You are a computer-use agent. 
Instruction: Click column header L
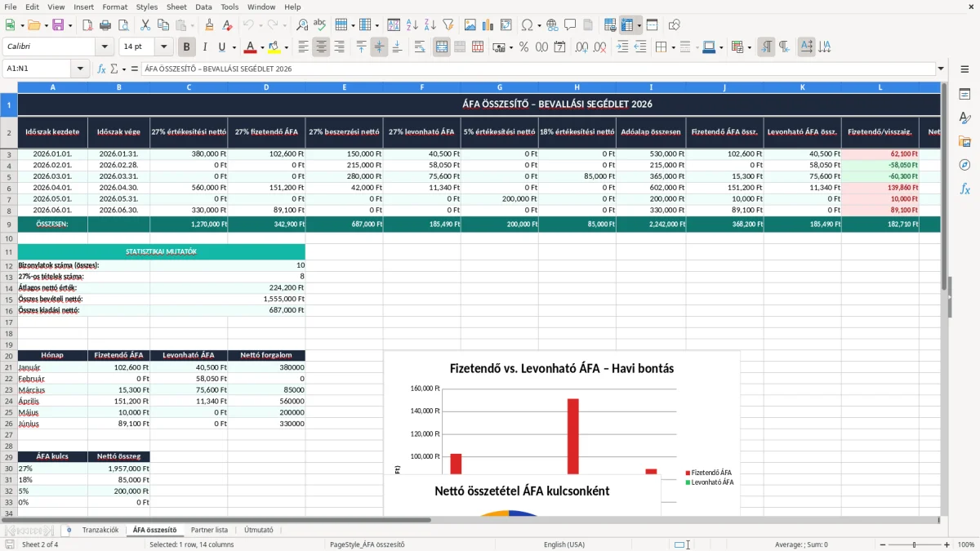[880, 87]
